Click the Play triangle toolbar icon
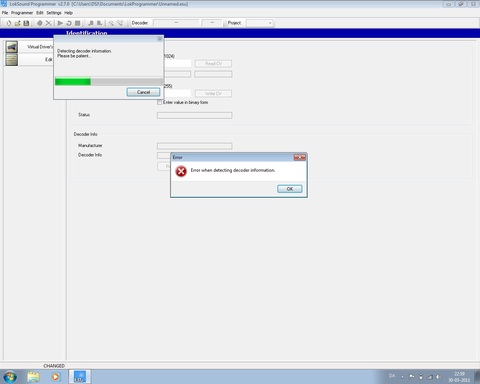Image resolution: width=480 pixels, height=384 pixels. (60, 23)
